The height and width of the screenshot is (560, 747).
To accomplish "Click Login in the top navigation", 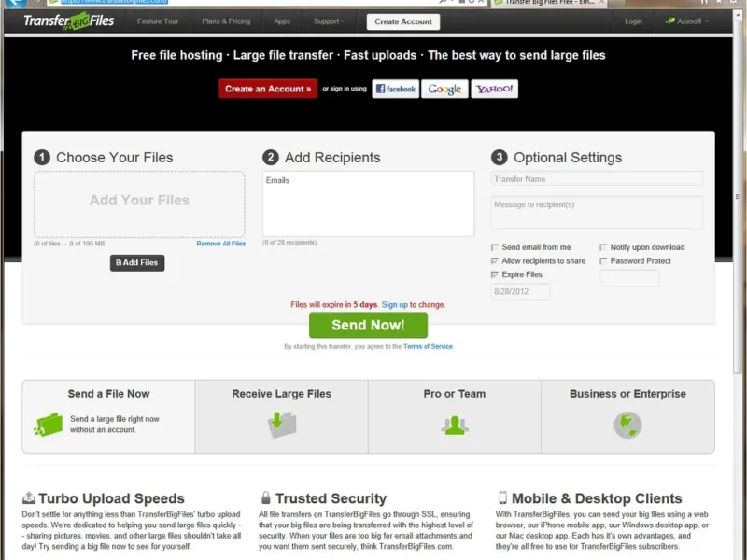I will pyautogui.click(x=633, y=21).
